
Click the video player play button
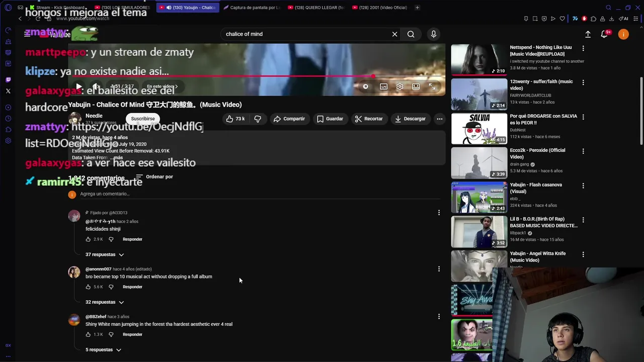(x=78, y=86)
